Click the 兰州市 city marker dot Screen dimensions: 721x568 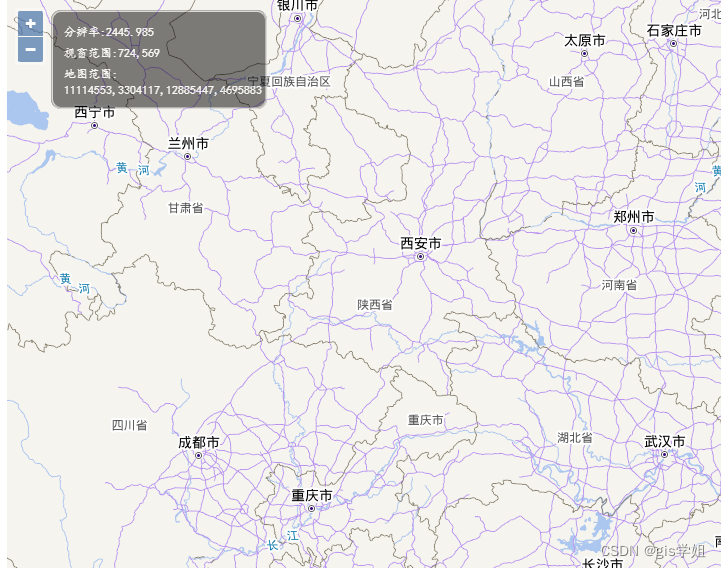(187, 156)
